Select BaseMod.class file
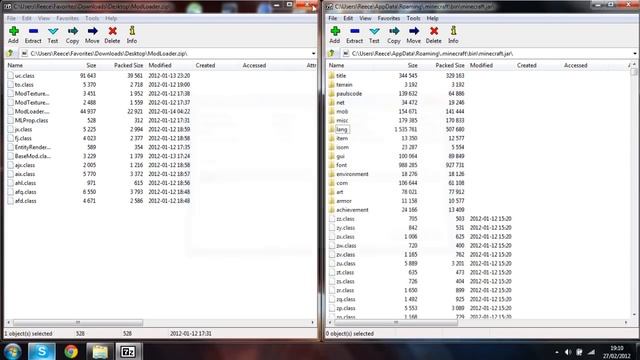 click(x=33, y=156)
